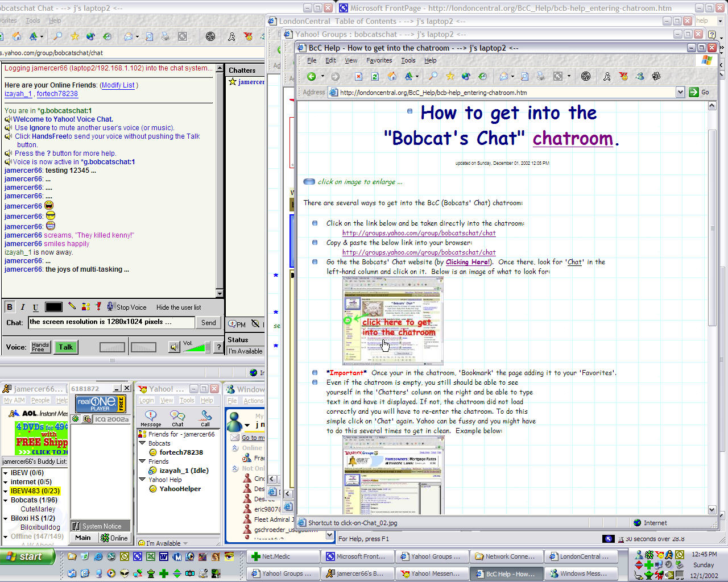Open Search magnifier in BcC Help toolbar
Screen dimensions: 728x582
[433, 76]
